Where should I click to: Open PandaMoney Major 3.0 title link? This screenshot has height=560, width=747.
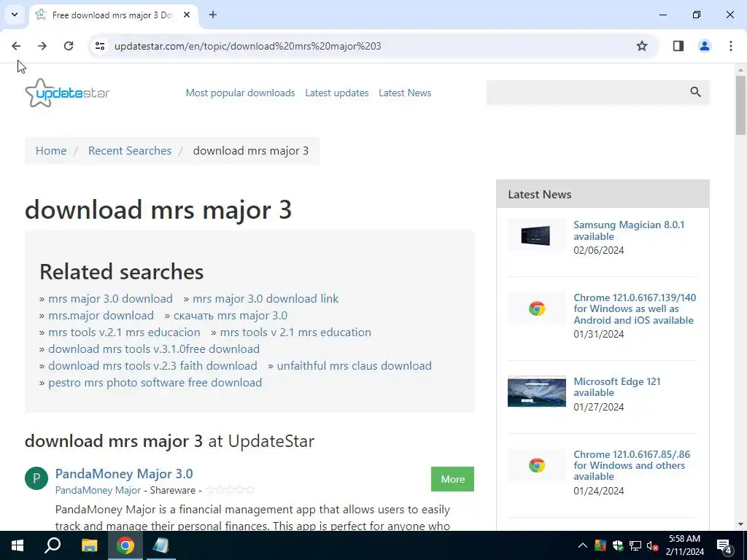(x=124, y=474)
